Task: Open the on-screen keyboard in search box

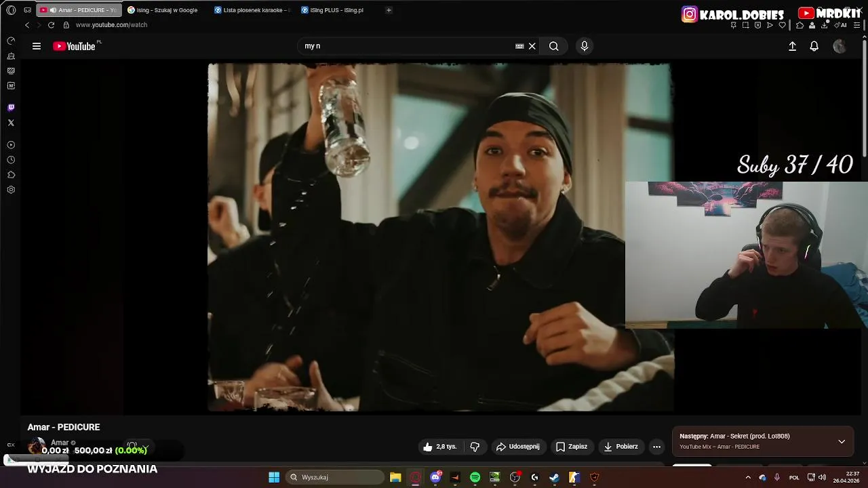Action: 519,46
